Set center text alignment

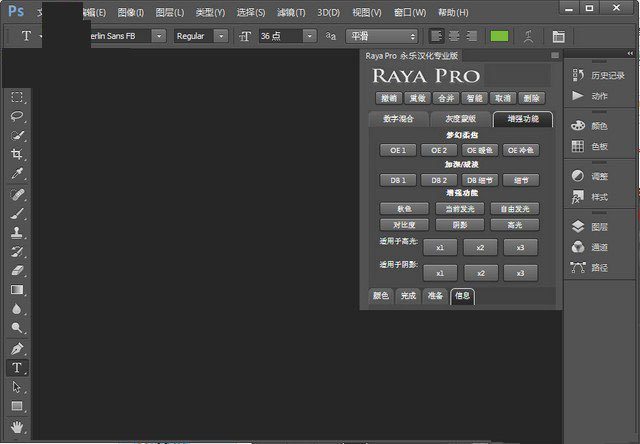pos(454,36)
